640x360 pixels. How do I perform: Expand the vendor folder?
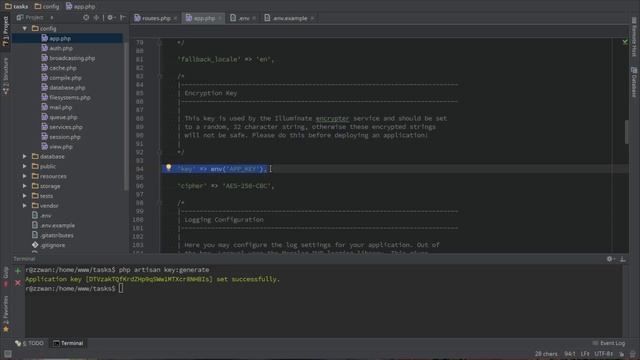coord(24,205)
